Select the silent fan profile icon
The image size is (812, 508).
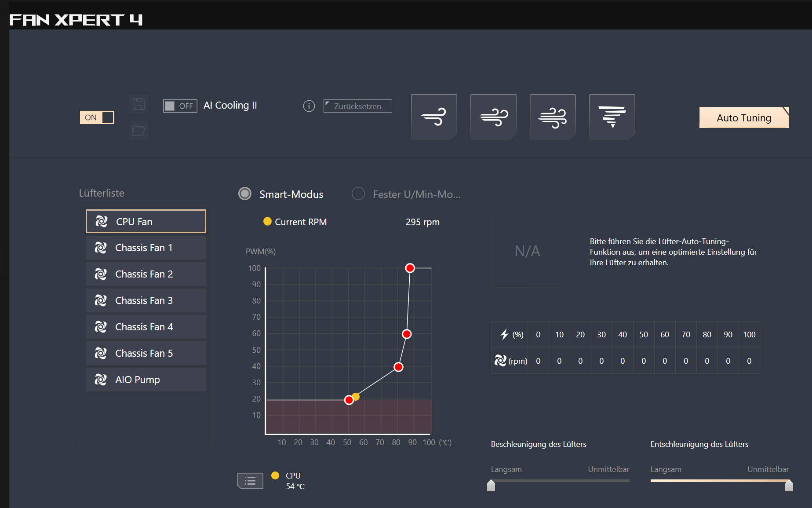click(434, 117)
